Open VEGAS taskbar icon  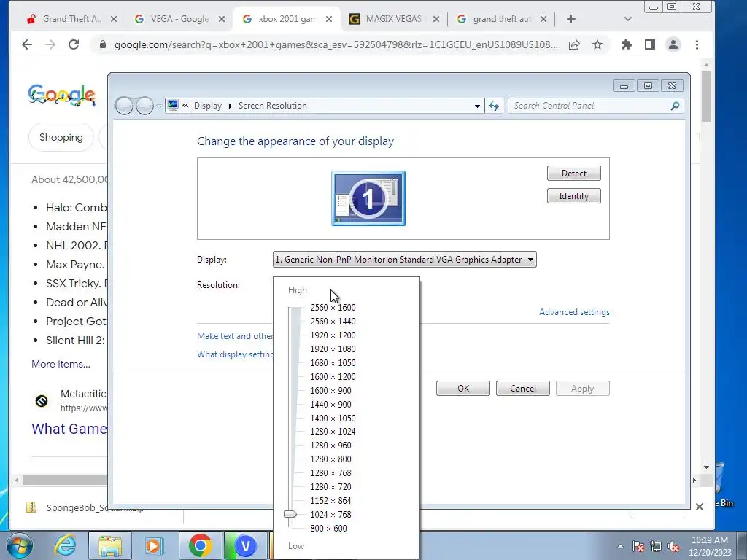[x=245, y=545]
